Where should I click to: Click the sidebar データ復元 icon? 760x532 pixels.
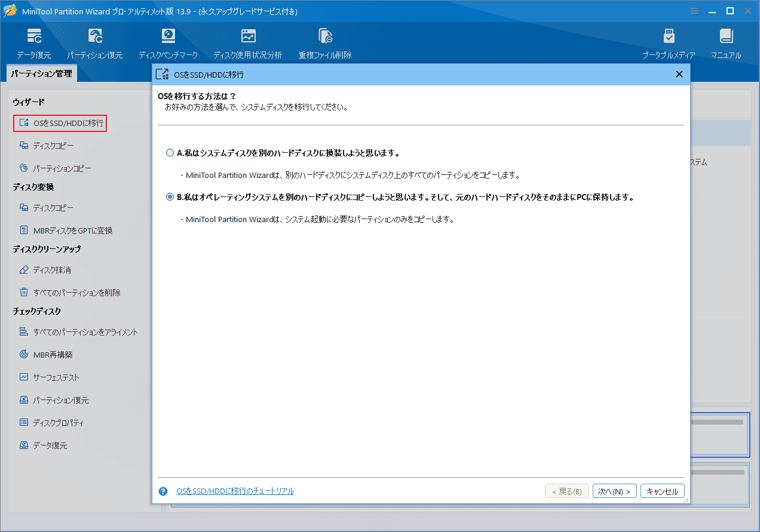(x=24, y=445)
